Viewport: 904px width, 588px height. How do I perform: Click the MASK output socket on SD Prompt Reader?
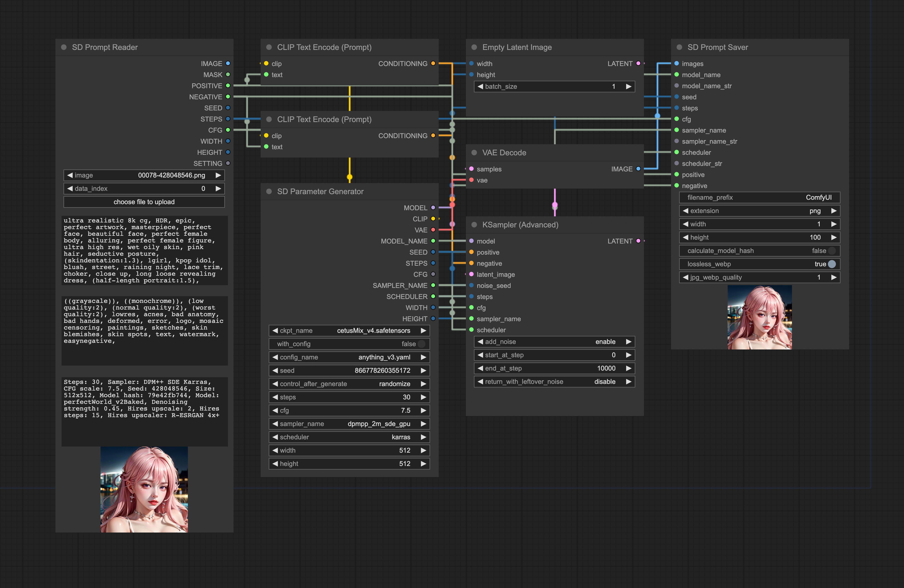pos(228,74)
